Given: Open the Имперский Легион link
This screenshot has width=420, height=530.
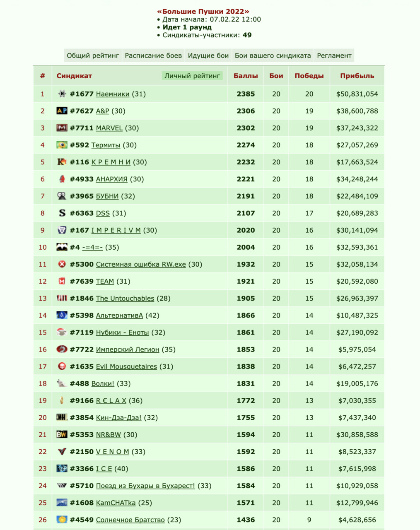Looking at the screenshot, I should point(128,349).
